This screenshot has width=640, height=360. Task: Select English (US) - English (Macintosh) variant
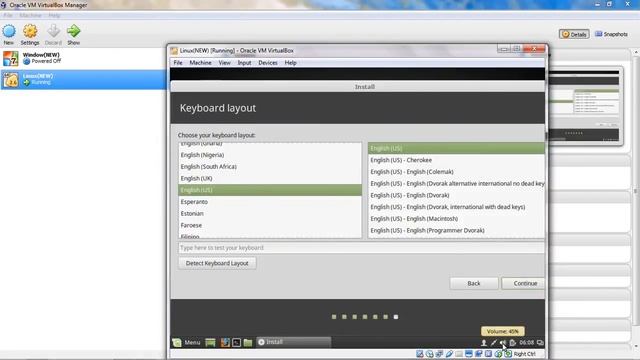pyautogui.click(x=456, y=219)
